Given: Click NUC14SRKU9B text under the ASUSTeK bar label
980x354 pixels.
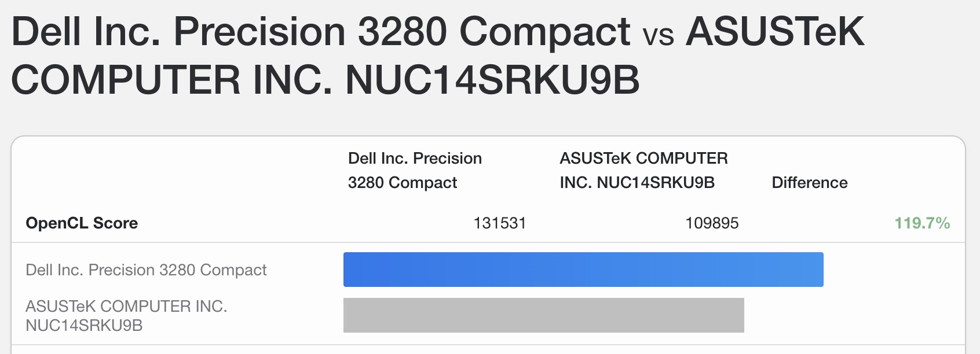Looking at the screenshot, I should click(84, 326).
